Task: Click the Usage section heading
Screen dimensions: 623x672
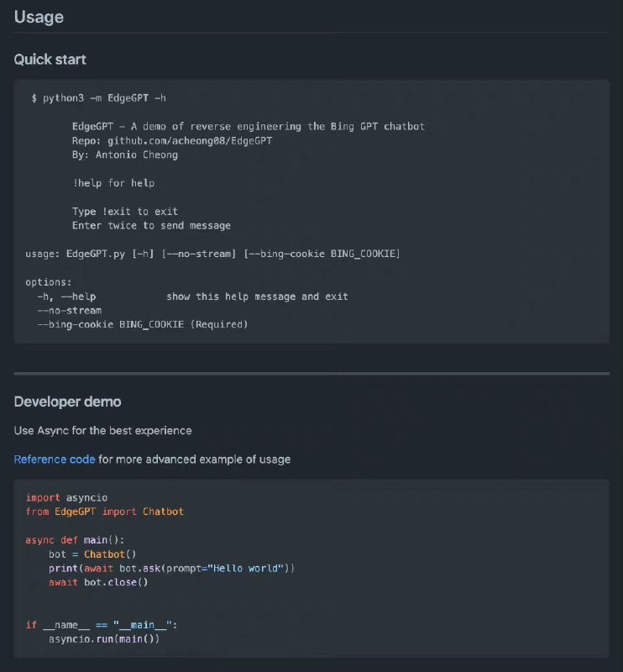Action: coord(39,17)
